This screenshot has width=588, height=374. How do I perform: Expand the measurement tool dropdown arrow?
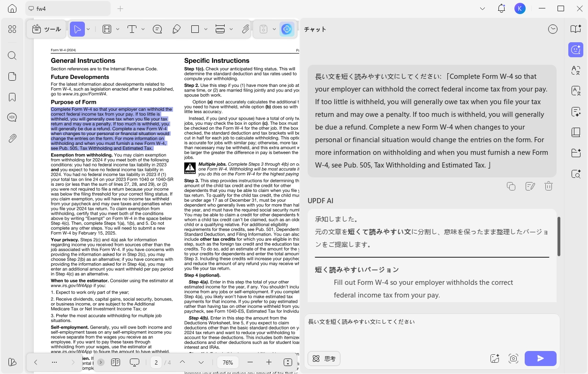[231, 29]
